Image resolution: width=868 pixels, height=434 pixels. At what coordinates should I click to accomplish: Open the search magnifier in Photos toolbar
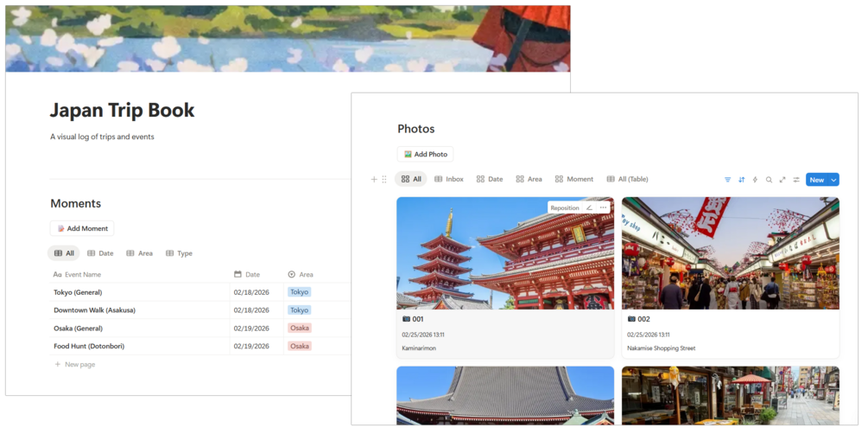769,180
